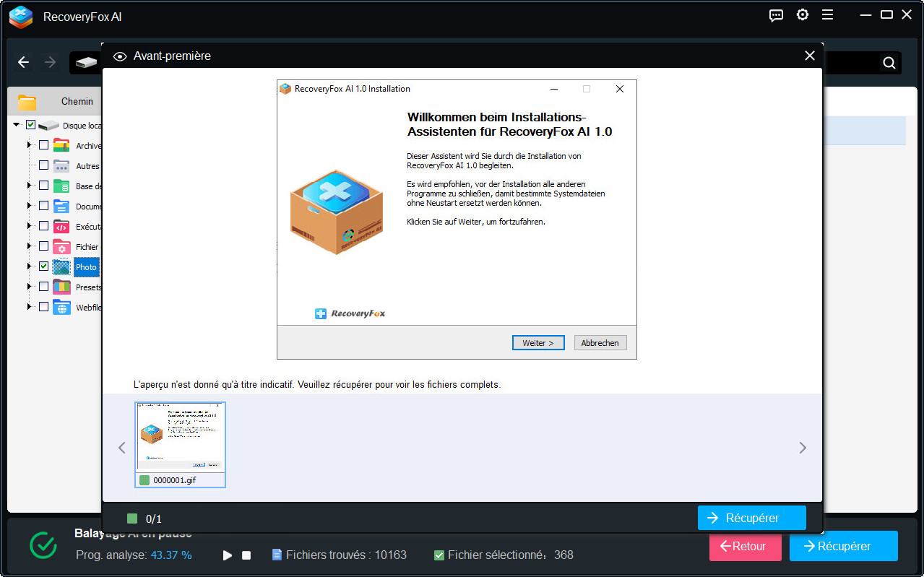Click the drive icon in the path bar
Viewport: 924px width, 577px height.
[86, 63]
